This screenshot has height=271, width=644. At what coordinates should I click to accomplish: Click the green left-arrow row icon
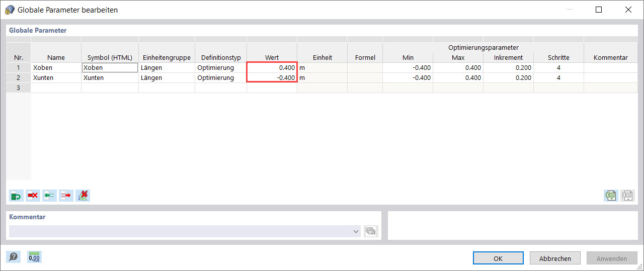pyautogui.click(x=49, y=196)
